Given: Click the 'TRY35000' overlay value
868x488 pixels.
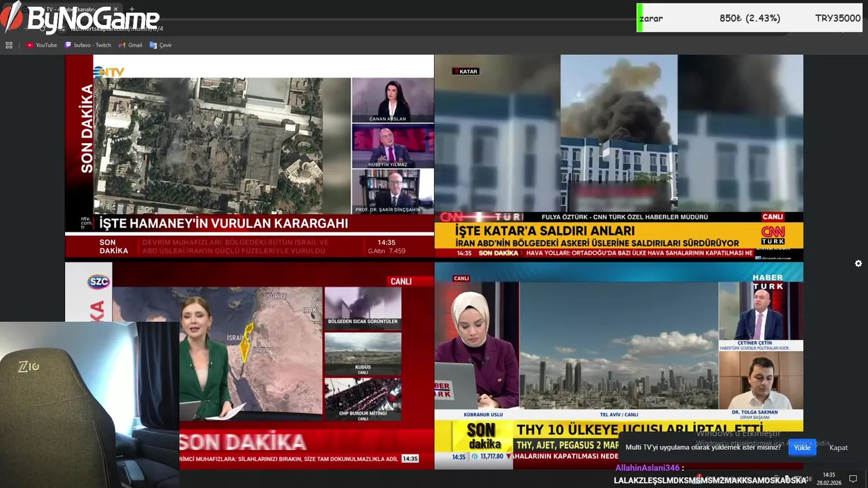Looking at the screenshot, I should coord(838,18).
